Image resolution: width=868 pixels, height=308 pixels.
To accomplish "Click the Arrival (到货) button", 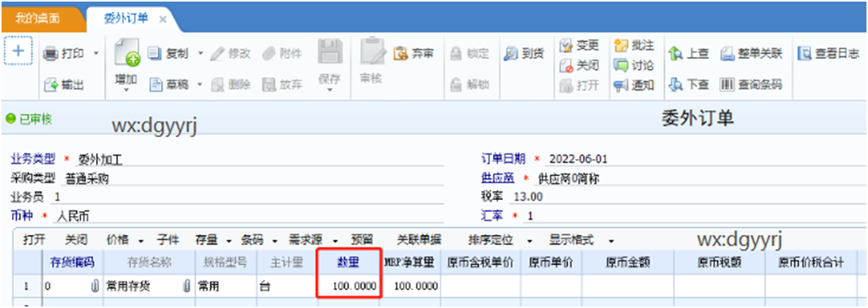I will tap(524, 54).
